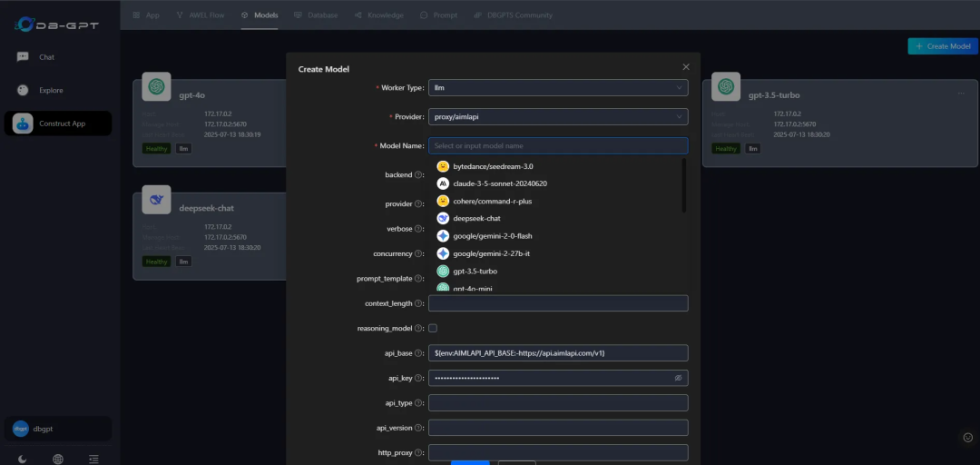Close the Create Model dialog
This screenshot has height=465, width=980.
point(686,67)
